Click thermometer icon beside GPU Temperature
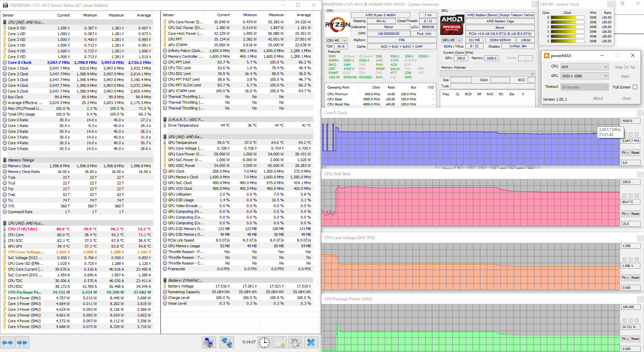Image resolution: width=644 pixels, height=352 pixels. pyautogui.click(x=165, y=143)
